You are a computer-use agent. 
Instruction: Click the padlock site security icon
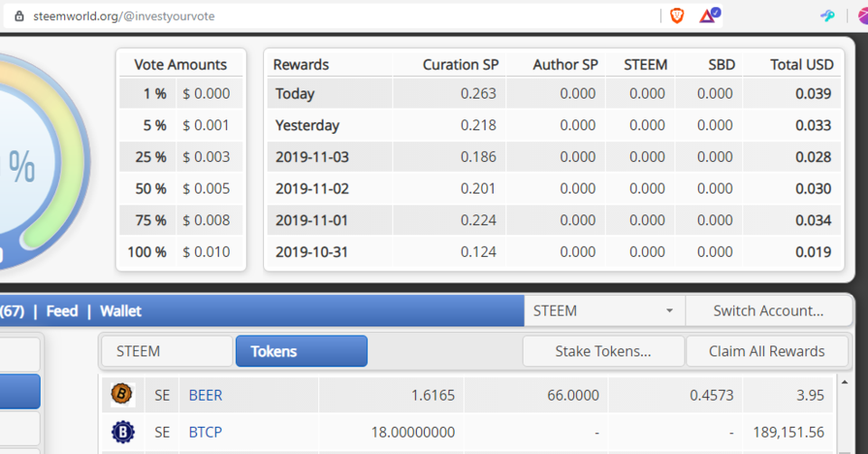[19, 16]
